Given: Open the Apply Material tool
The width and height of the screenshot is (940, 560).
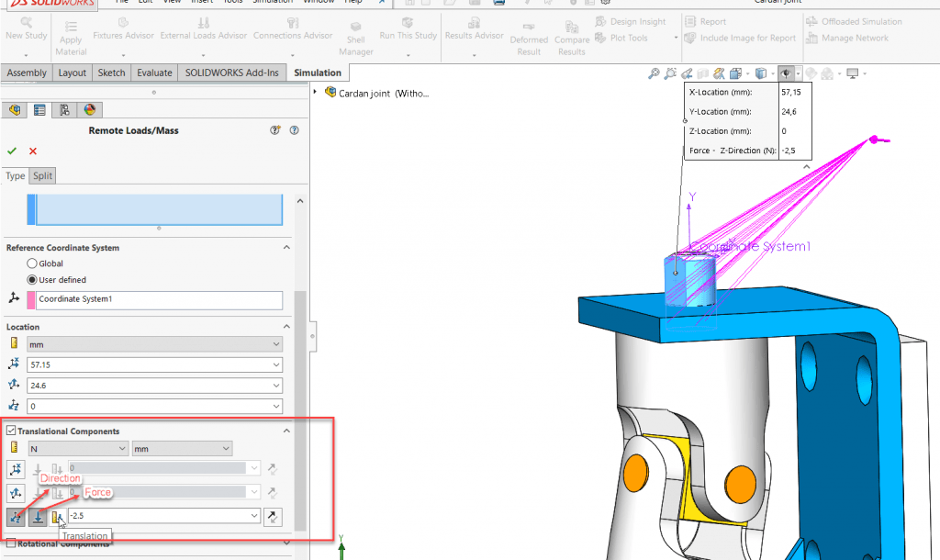Looking at the screenshot, I should [71, 39].
